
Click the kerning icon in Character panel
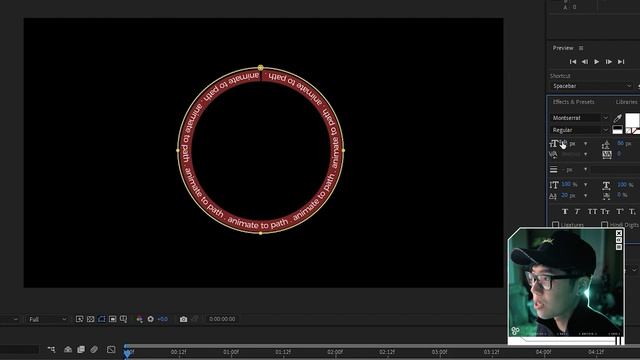pyautogui.click(x=553, y=154)
